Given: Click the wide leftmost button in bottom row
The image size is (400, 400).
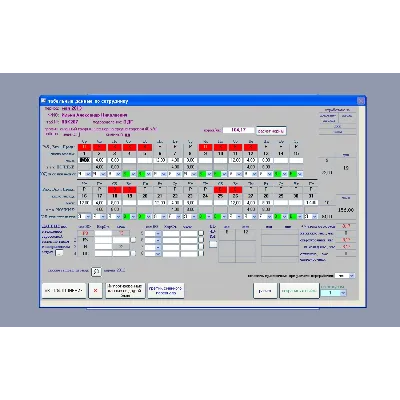Looking at the screenshot, I should click(x=64, y=291).
